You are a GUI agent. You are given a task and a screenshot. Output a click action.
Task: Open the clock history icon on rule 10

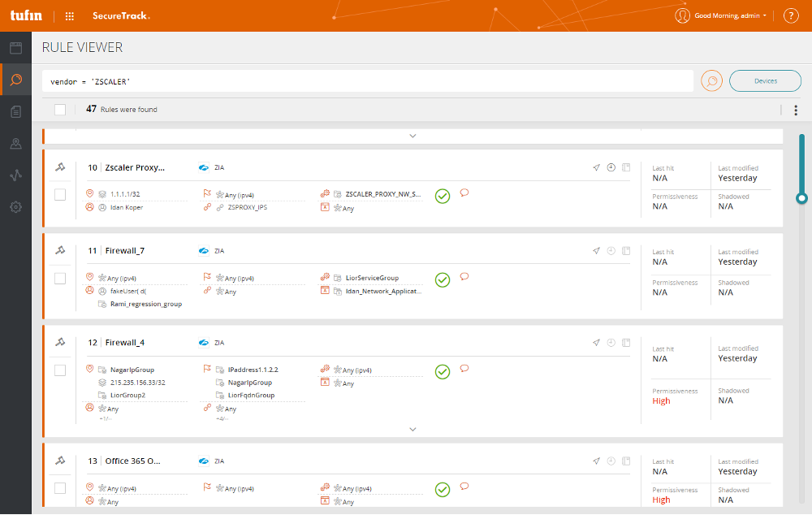[x=611, y=167]
